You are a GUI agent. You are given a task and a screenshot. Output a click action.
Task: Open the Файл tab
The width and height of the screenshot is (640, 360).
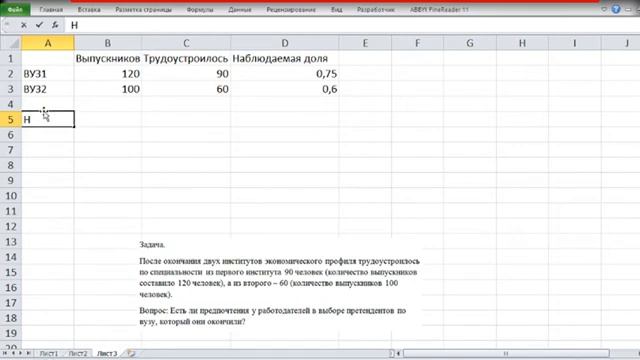click(x=15, y=9)
